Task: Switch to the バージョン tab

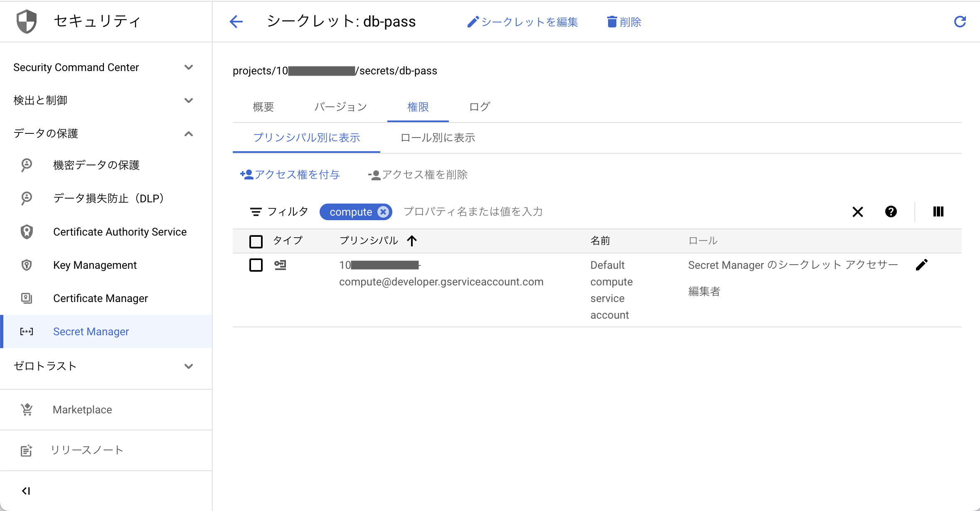Action: click(340, 107)
